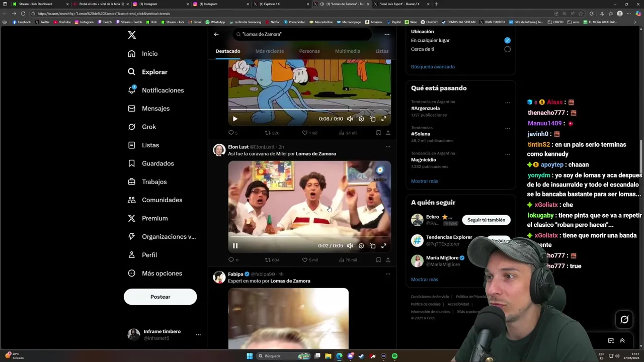Open cartoon video settings gear

click(x=361, y=119)
